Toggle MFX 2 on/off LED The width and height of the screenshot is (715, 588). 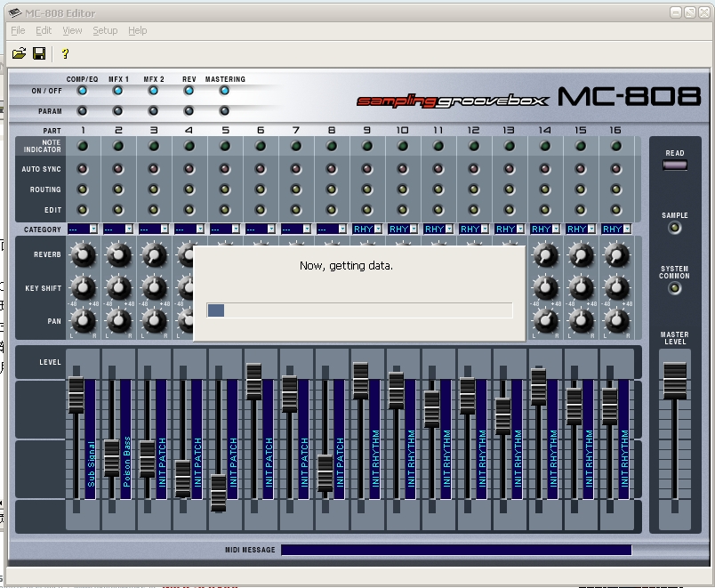153,91
